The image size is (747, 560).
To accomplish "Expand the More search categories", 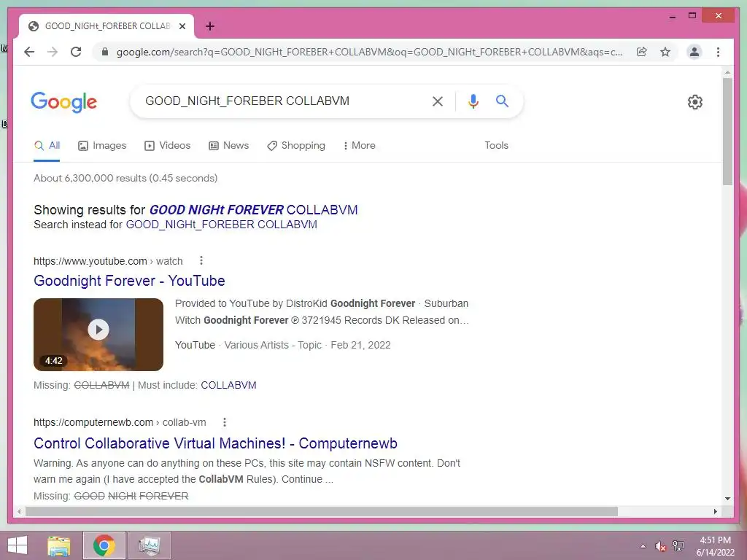I will 359,146.
